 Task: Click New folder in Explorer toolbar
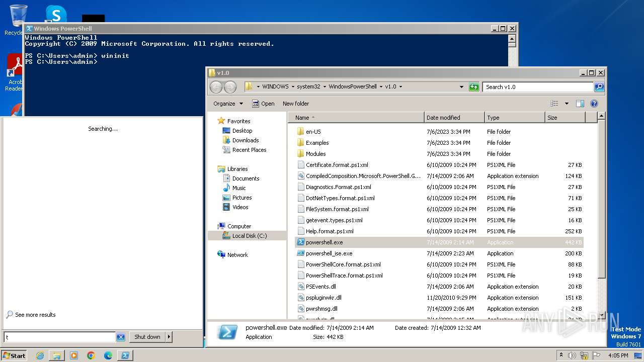(x=296, y=104)
